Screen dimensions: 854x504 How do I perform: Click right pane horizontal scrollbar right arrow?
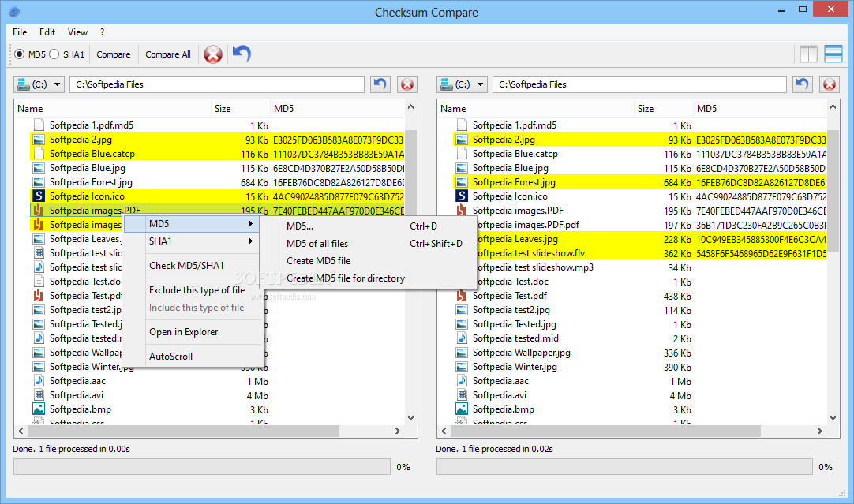820,431
